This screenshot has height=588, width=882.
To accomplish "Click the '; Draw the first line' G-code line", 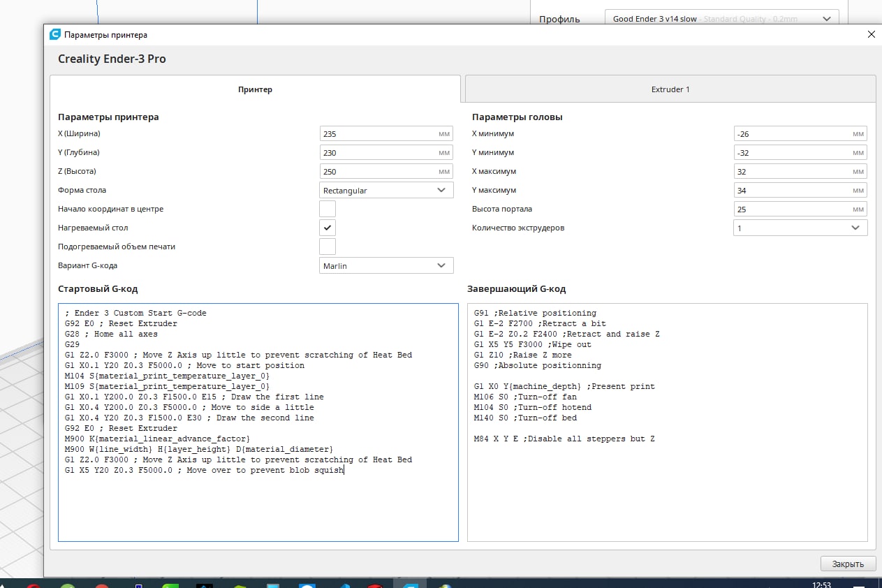I will coord(194,397).
